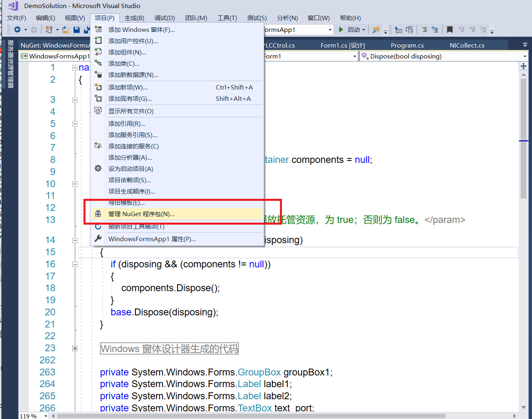Click the vertical scrollbar down arrow

tap(524, 407)
